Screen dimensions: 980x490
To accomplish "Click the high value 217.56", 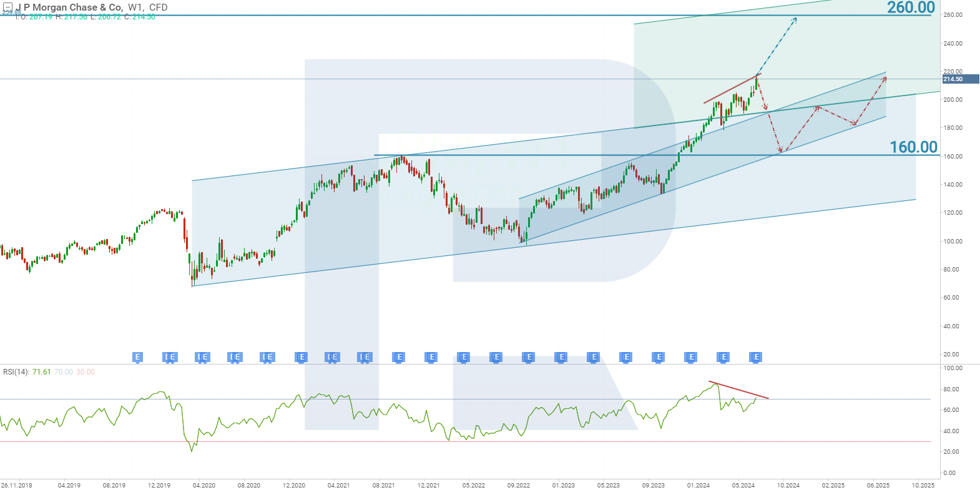I will click(x=76, y=17).
